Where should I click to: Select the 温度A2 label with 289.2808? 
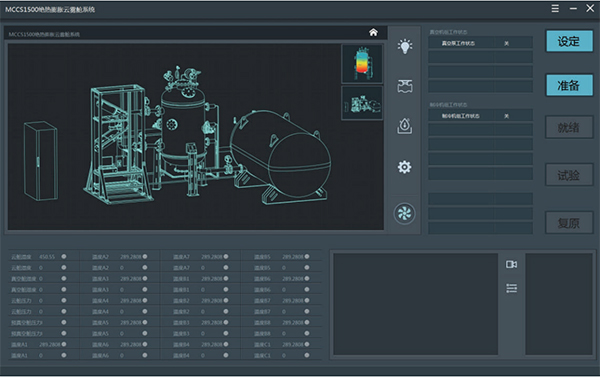point(100,256)
